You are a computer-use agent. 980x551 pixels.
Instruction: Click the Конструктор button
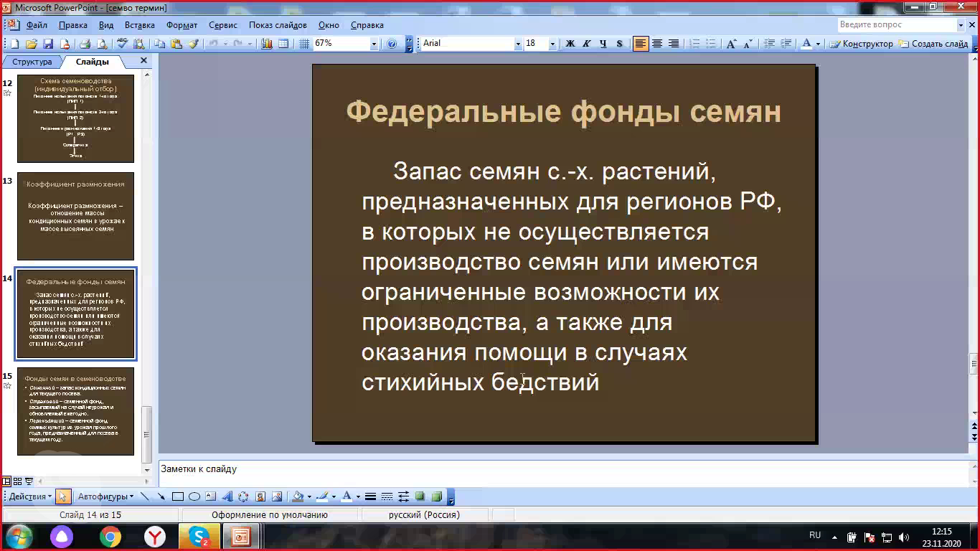(x=861, y=44)
